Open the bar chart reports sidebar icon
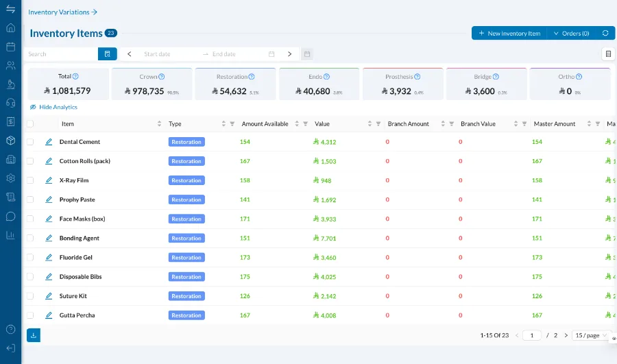 pos(10,235)
